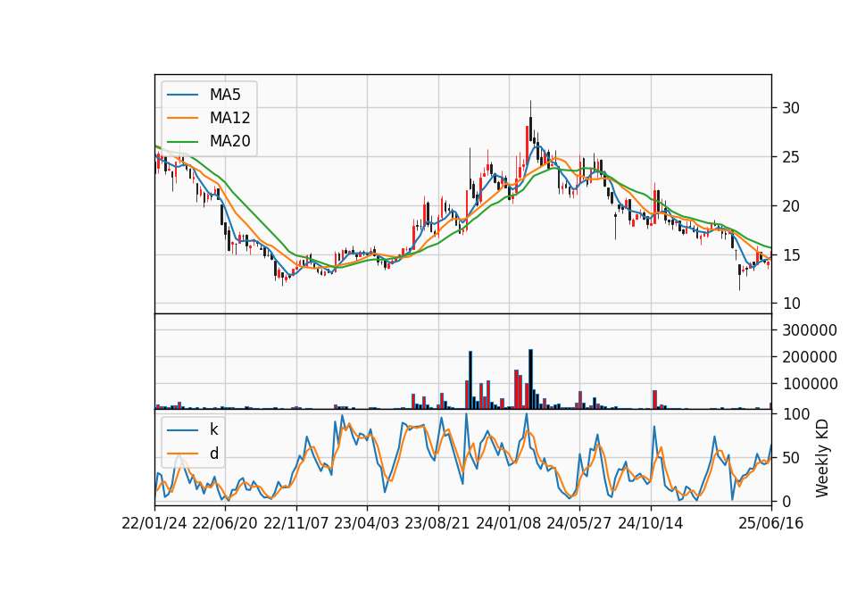Click the orange MA12 legend line sample

pos(182,118)
